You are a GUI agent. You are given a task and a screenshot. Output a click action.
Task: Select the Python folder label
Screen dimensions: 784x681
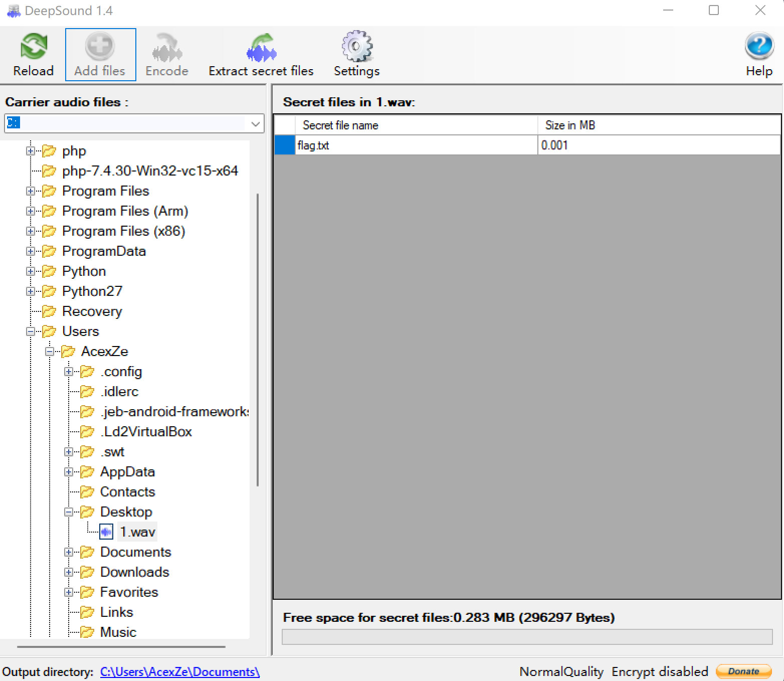pyautogui.click(x=84, y=271)
